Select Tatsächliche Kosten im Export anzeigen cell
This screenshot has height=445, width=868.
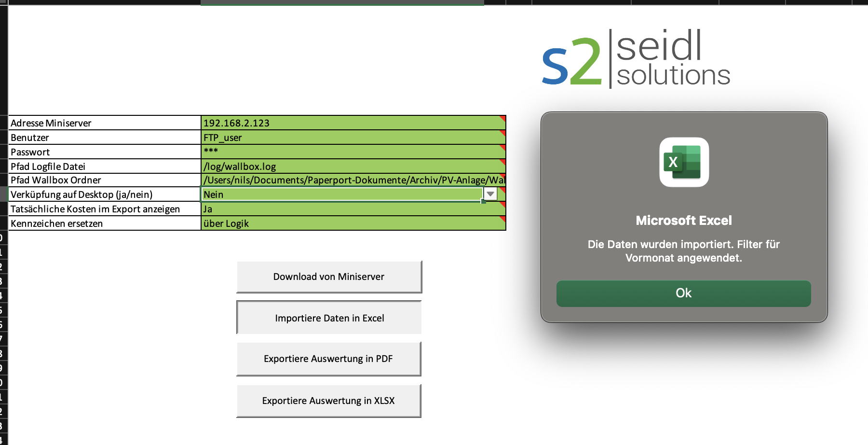(x=105, y=209)
